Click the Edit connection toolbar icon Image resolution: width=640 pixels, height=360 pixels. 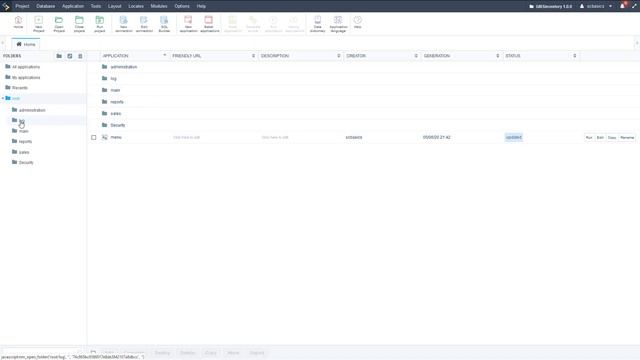tap(144, 24)
